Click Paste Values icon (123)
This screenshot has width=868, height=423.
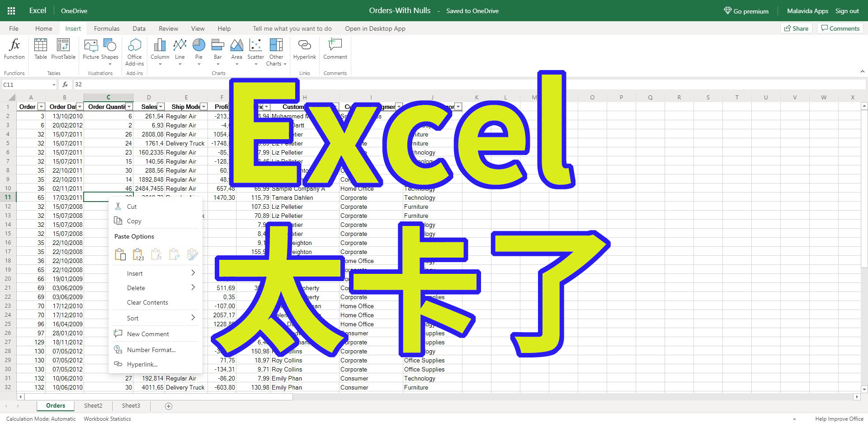(x=138, y=254)
